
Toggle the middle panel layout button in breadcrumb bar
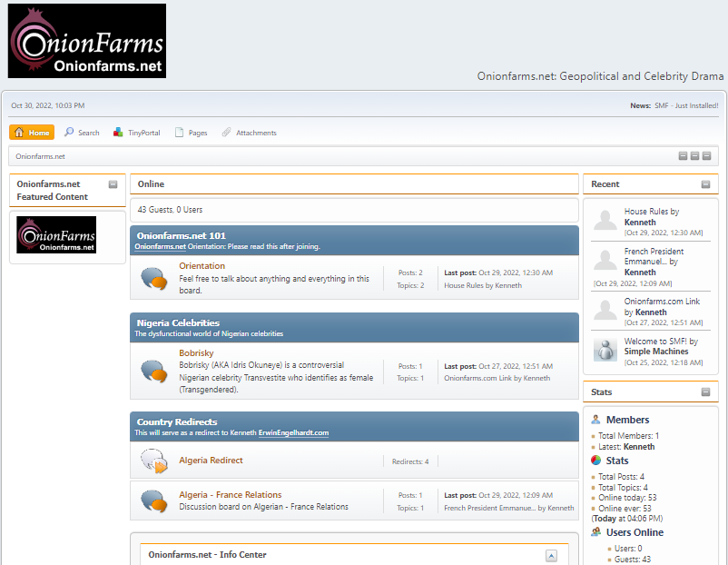coord(694,156)
